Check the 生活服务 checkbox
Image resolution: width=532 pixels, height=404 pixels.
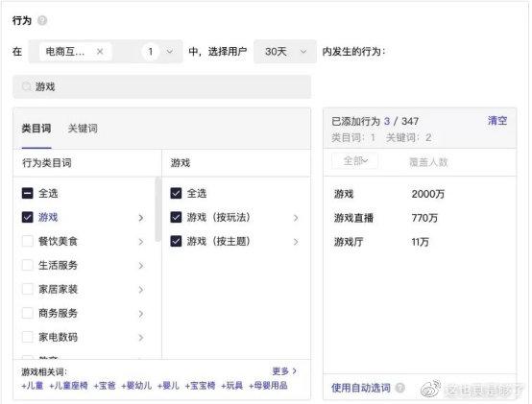tap(28, 265)
